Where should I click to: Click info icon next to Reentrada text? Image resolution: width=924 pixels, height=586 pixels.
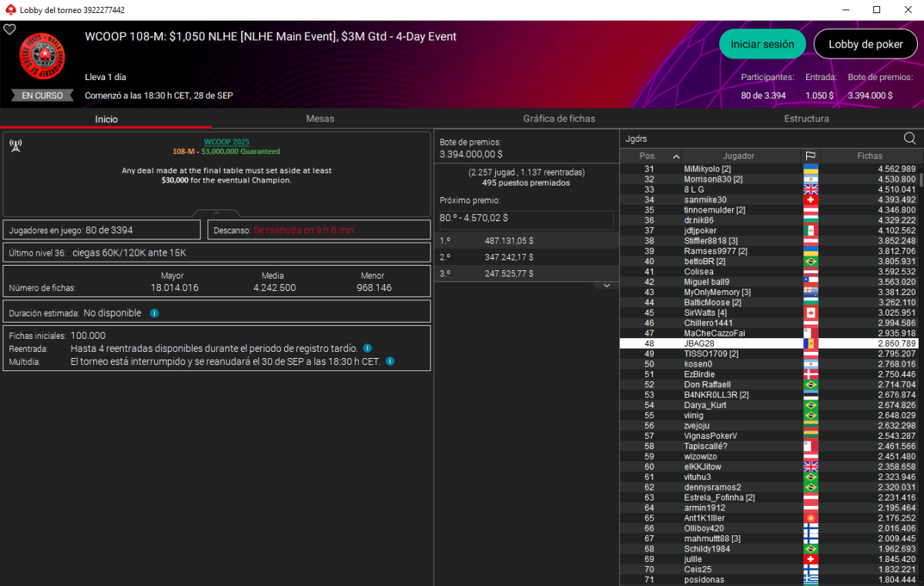367,348
